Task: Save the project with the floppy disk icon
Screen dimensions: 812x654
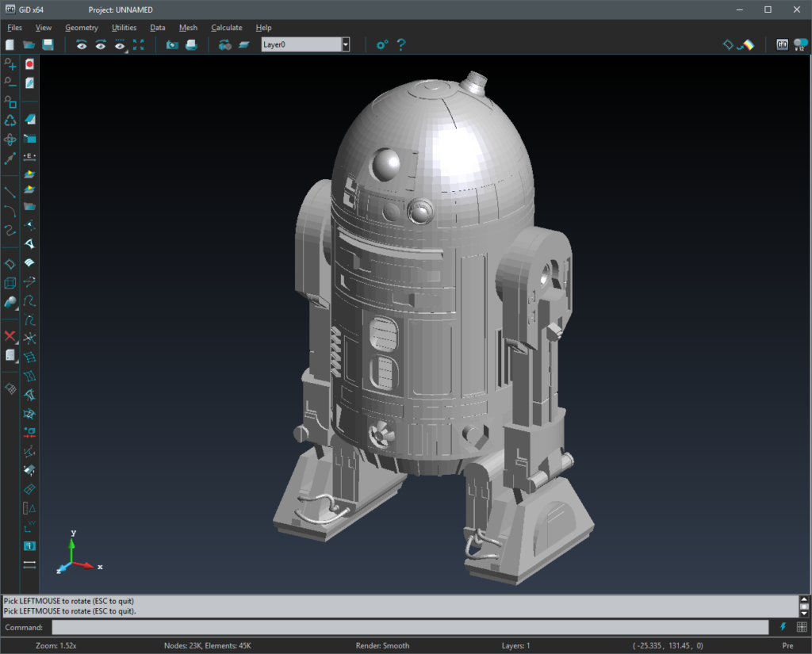Action: [48, 44]
